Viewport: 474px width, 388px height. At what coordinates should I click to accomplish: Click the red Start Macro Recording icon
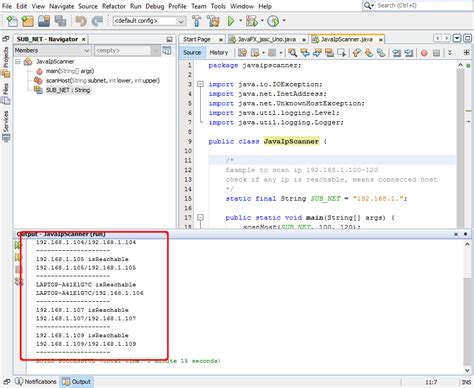424,53
